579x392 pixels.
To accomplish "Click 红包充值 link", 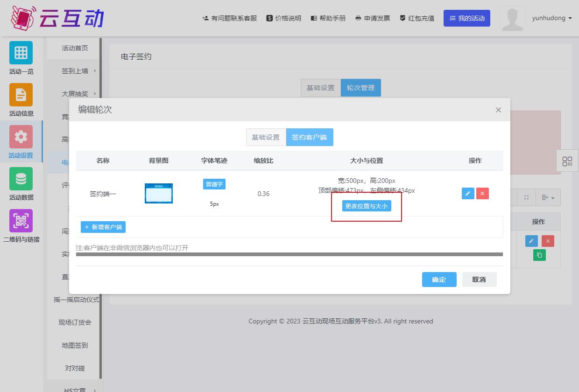I will pyautogui.click(x=417, y=18).
